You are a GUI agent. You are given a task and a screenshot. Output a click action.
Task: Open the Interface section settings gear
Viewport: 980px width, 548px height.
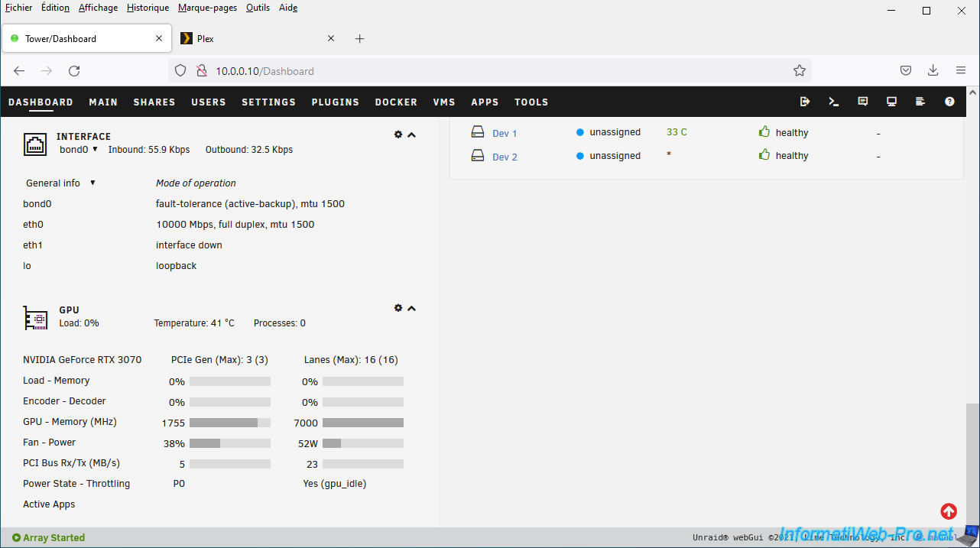[x=398, y=135]
